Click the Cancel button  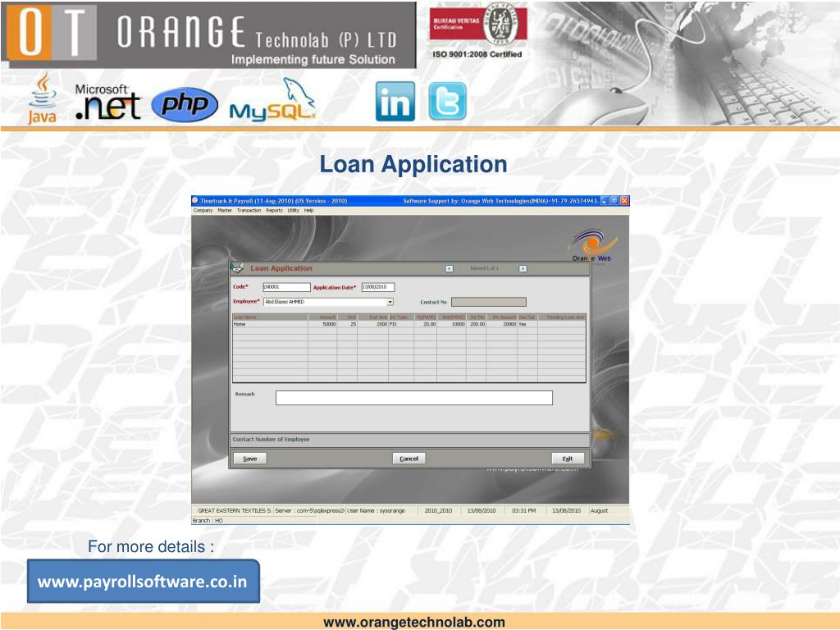click(x=409, y=459)
